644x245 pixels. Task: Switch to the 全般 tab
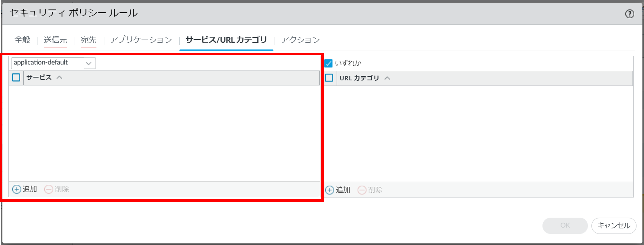[x=22, y=40]
